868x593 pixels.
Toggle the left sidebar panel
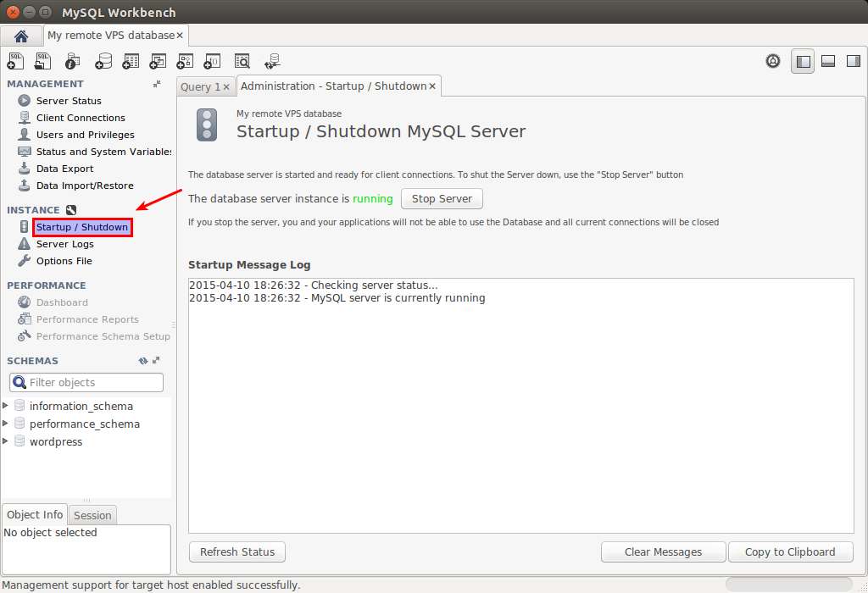click(x=803, y=61)
